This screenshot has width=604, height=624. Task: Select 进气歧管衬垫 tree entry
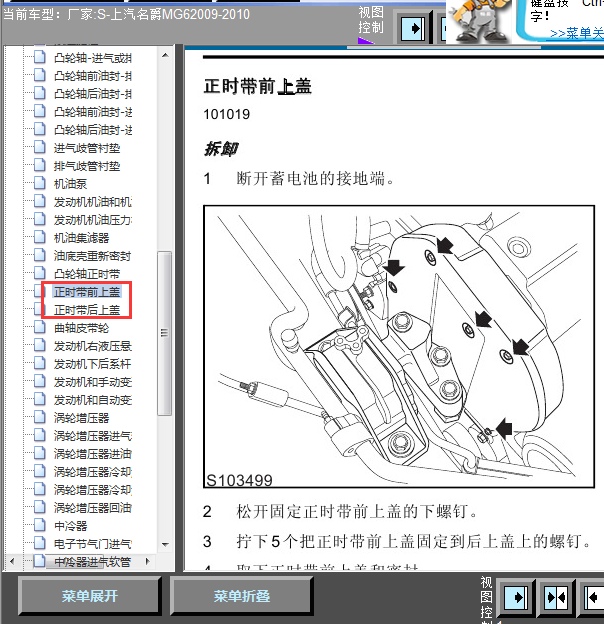click(x=87, y=148)
